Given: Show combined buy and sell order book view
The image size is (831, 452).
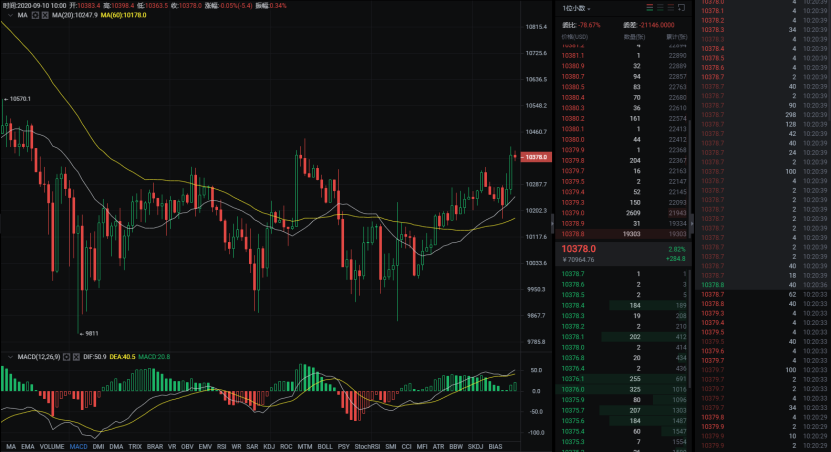Looking at the screenshot, I should click(649, 8).
